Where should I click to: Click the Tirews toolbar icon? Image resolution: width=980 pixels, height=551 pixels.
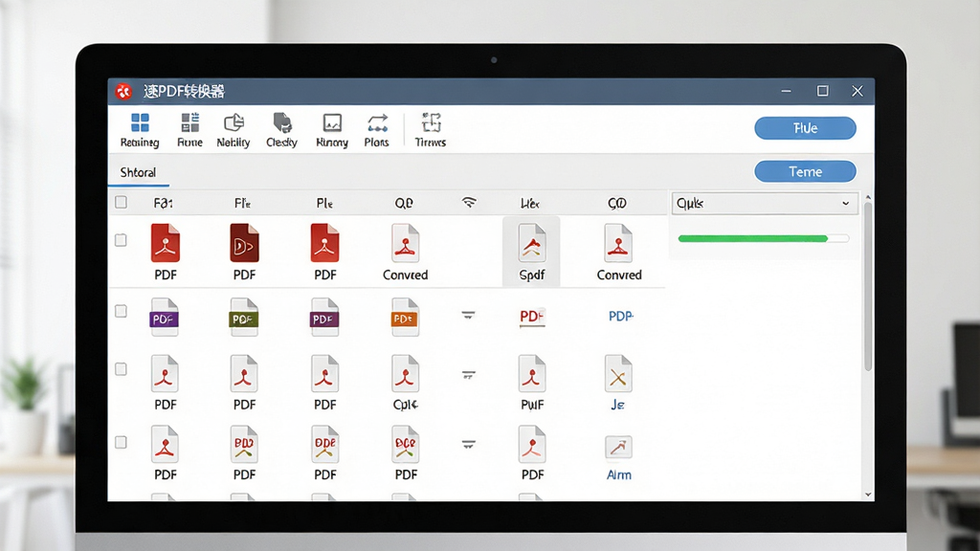click(431, 130)
